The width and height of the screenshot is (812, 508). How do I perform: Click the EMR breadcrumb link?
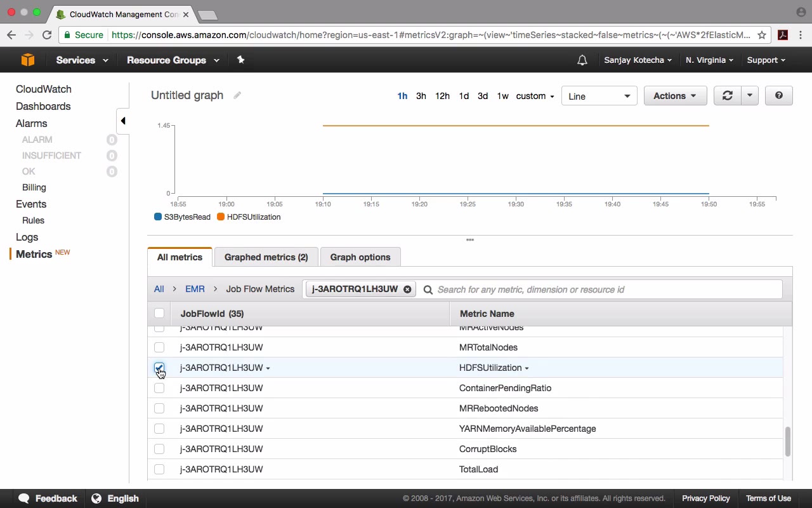(195, 289)
